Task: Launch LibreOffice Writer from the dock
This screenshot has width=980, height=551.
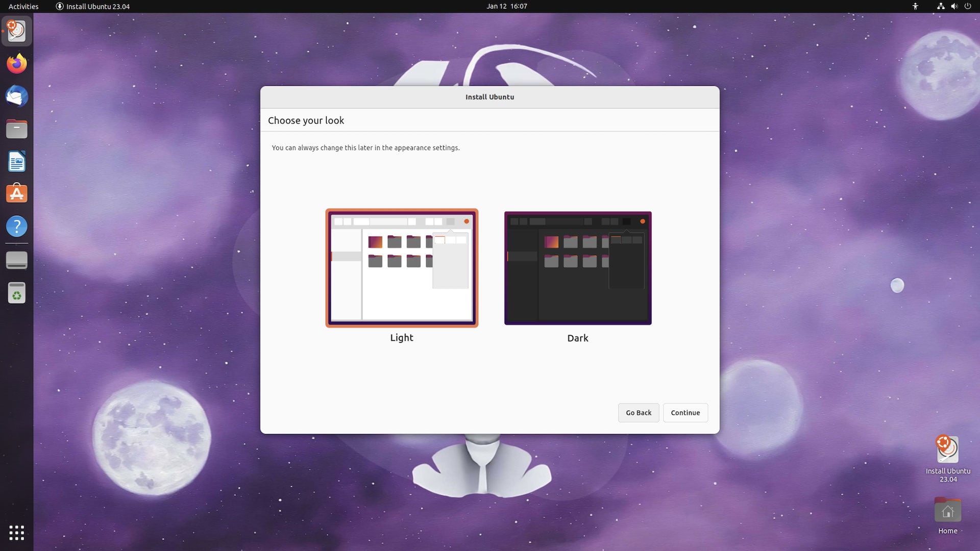Action: (17, 162)
